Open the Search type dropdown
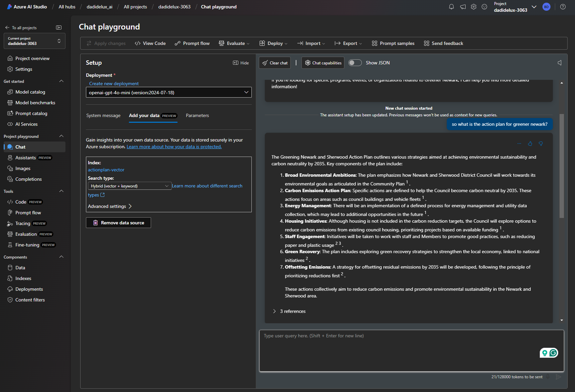575x392 pixels. 130,186
